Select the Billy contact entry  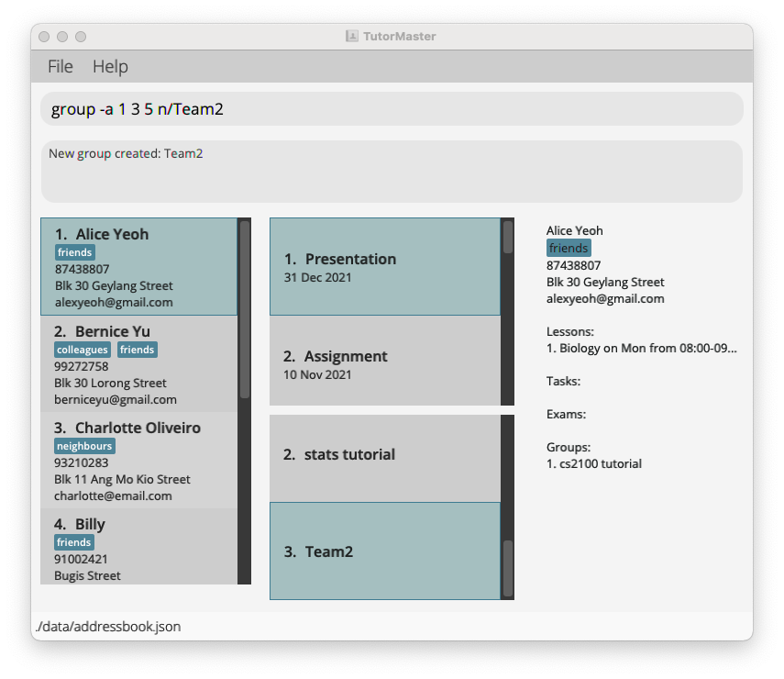[x=138, y=548]
